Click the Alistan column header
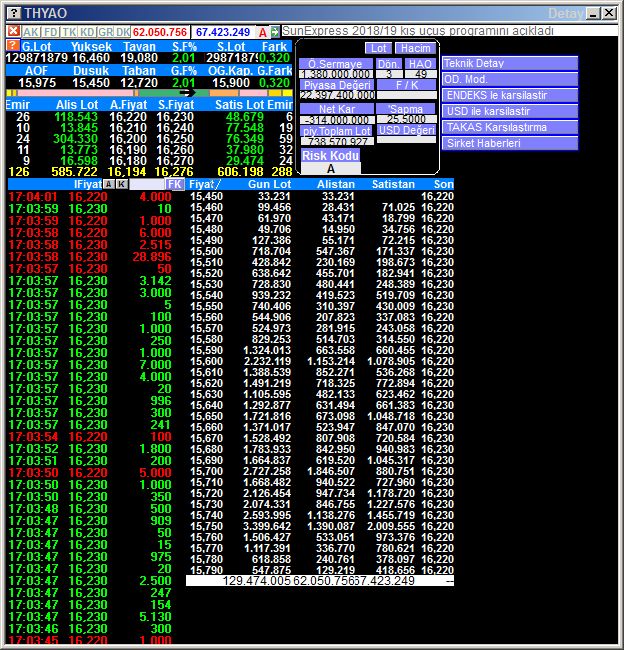The width and height of the screenshot is (624, 650). point(336,184)
